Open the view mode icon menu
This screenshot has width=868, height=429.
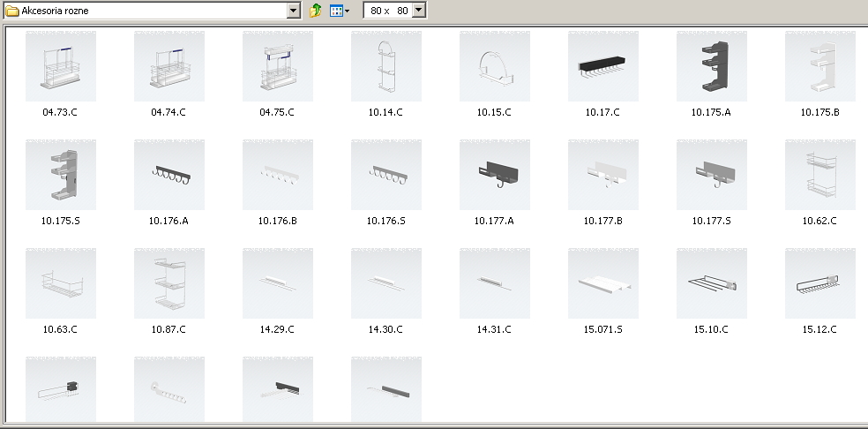[x=339, y=11]
